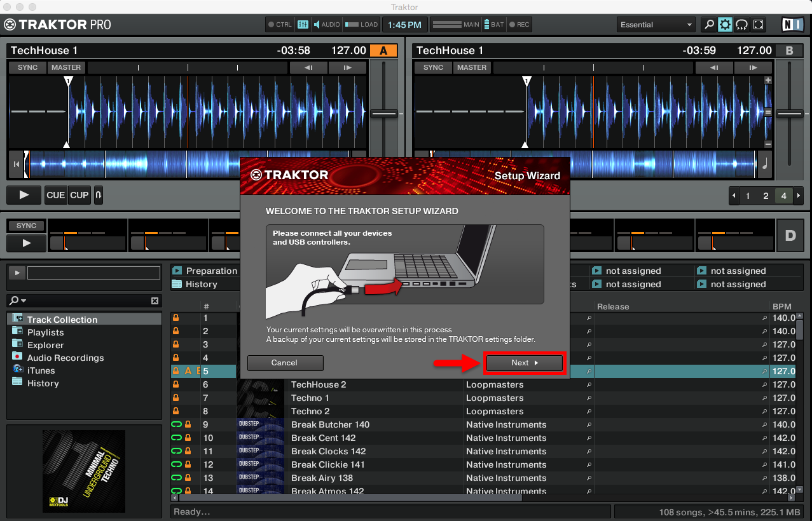Enable Cruise mode via the headphone-arrows icon
This screenshot has width=812, height=521.
coord(741,24)
